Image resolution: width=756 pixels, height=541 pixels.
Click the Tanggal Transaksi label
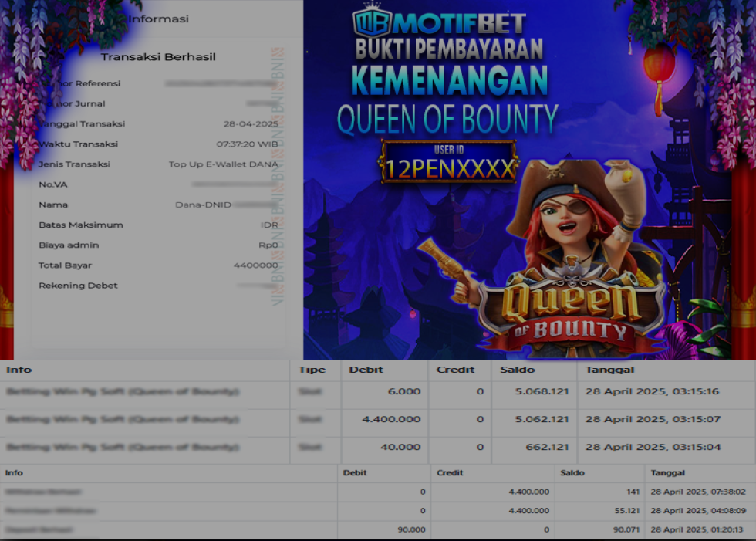82,124
